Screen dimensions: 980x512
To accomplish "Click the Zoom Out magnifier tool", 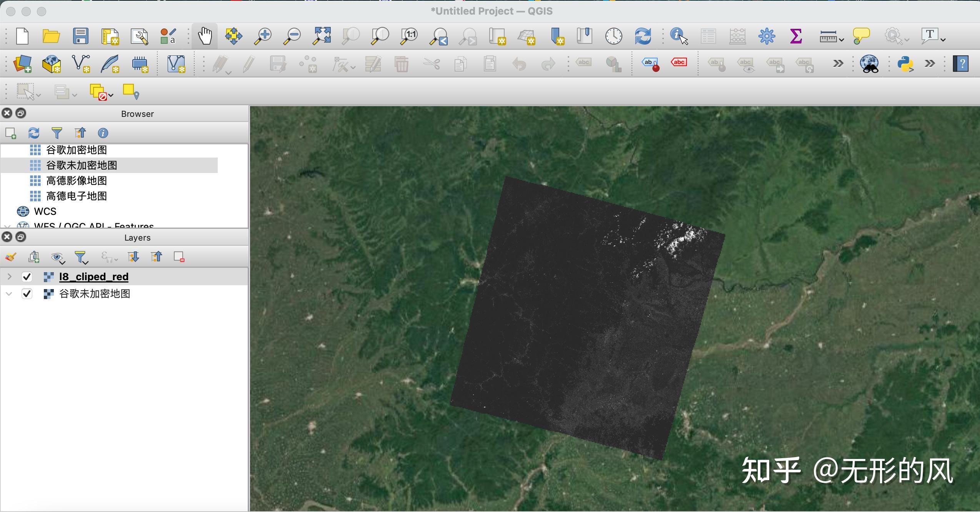I will click(292, 36).
